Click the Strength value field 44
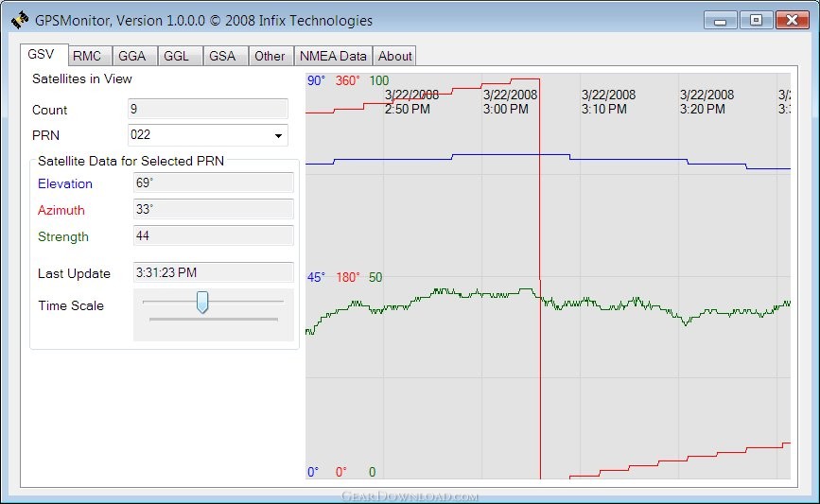This screenshot has width=820, height=504. pyautogui.click(x=214, y=235)
